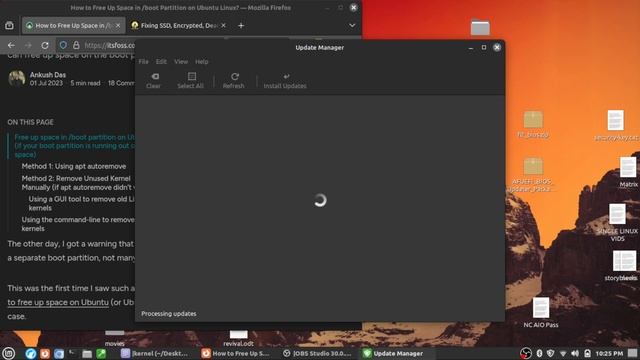Go back in Firefox navigation
The width and height of the screenshot is (640, 360).
pyautogui.click(x=11, y=45)
